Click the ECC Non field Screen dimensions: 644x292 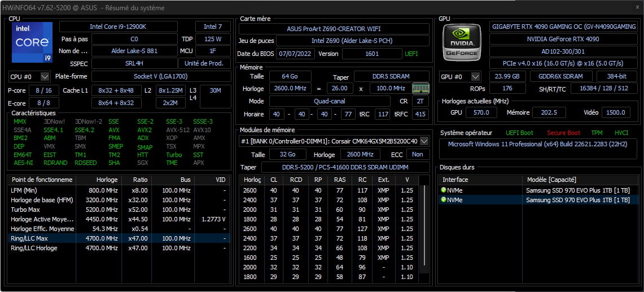pyautogui.click(x=418, y=155)
